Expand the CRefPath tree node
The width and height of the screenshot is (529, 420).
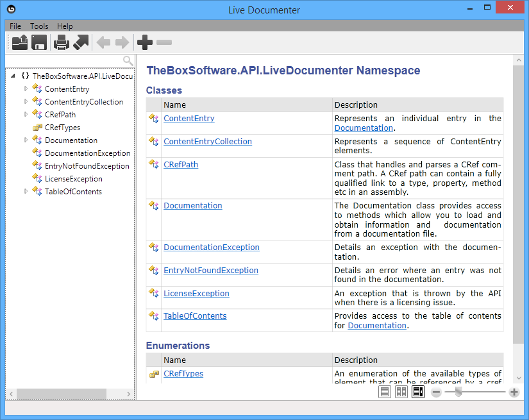coord(26,114)
